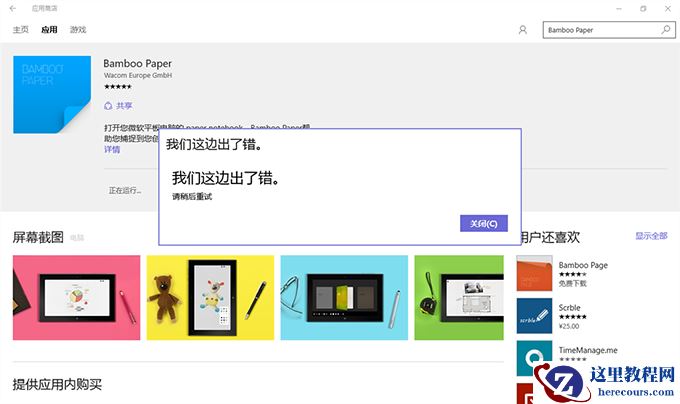Minimize the Store window
Viewport: 680px width, 404px height.
pyautogui.click(x=619, y=8)
